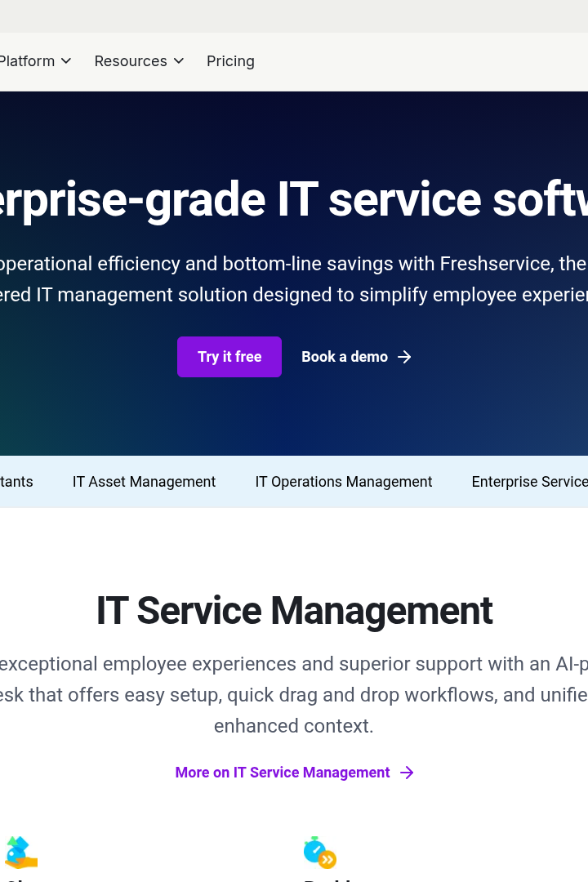Image resolution: width=588 pixels, height=882 pixels.
Task: Click the arrow next to Book a demo
Action: coord(404,357)
